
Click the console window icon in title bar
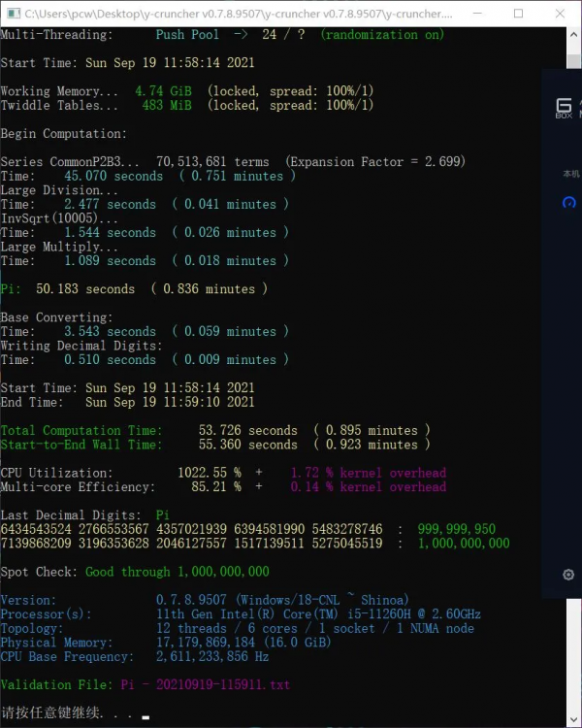tap(13, 14)
